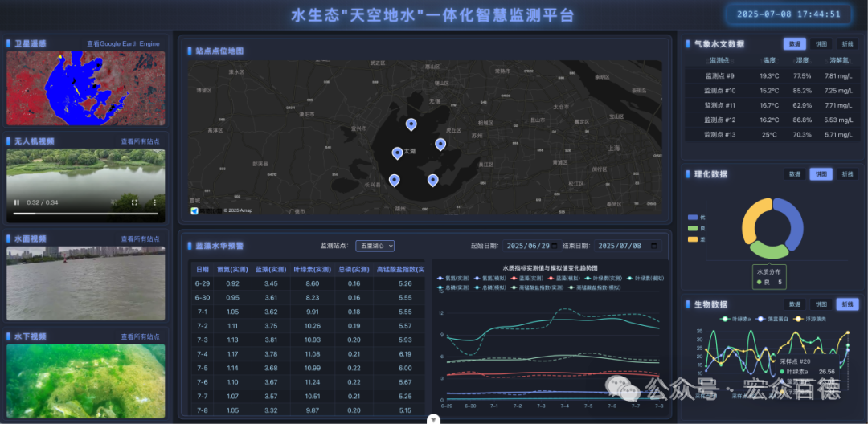Toggle the 氨氮(模拟) legend series
This screenshot has width=868, height=424.
(x=492, y=279)
